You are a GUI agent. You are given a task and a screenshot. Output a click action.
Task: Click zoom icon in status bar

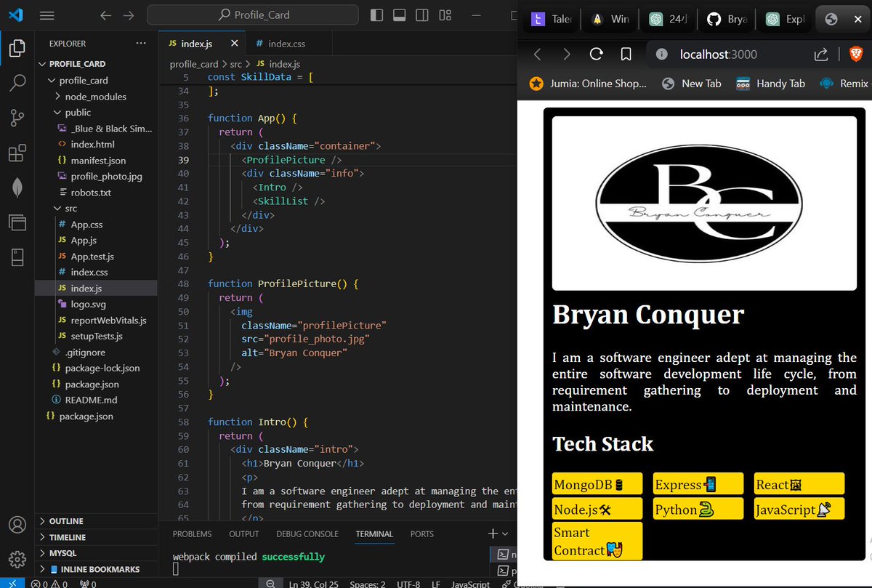click(x=270, y=584)
